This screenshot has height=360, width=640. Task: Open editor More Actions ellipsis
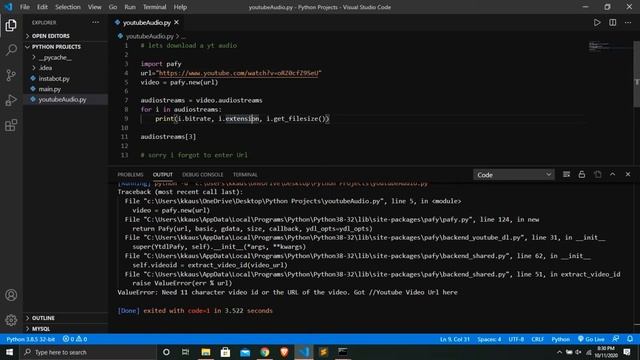628,22
